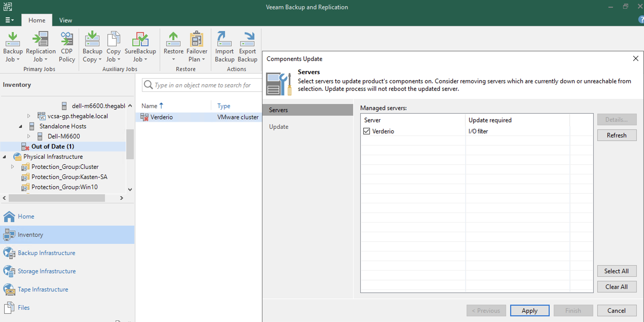Screen dimensions: 644x322
Task: Click the object name search field
Action: point(202,85)
